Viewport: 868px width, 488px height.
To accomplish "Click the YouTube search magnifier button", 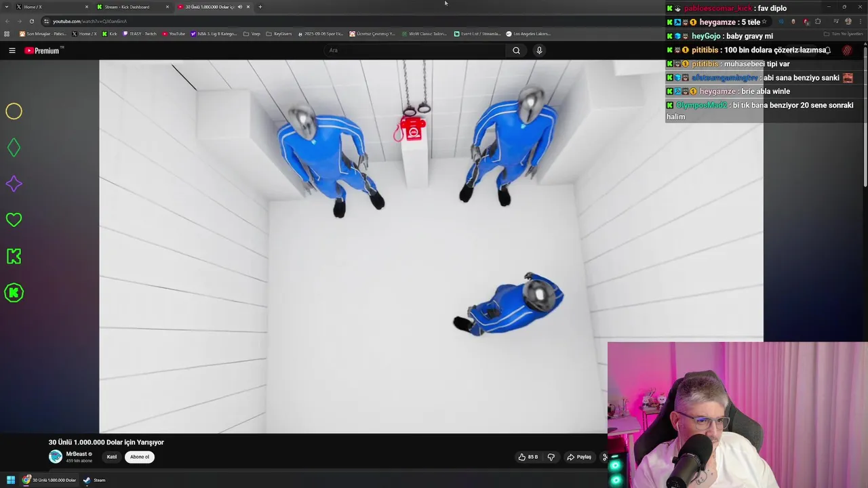I will pyautogui.click(x=516, y=50).
